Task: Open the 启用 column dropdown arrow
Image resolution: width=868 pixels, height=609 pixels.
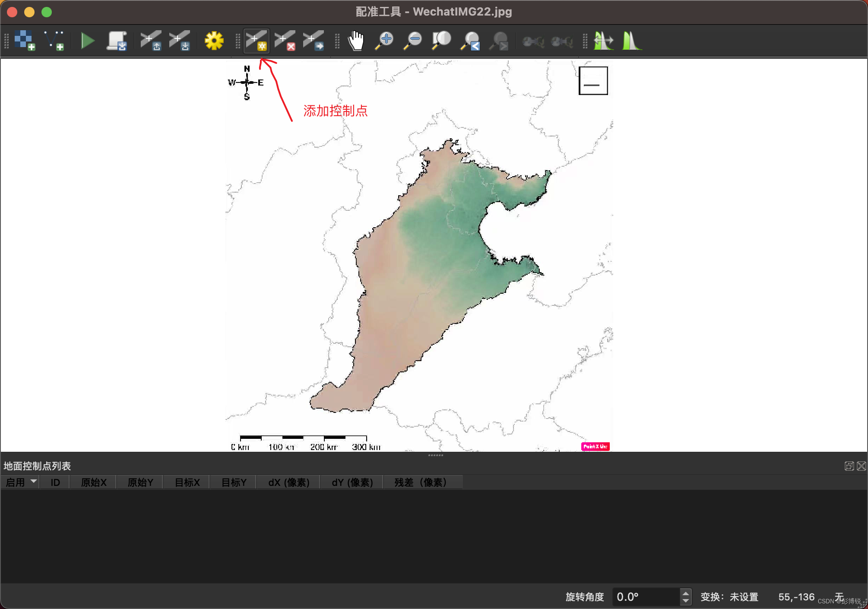Action: click(x=33, y=481)
